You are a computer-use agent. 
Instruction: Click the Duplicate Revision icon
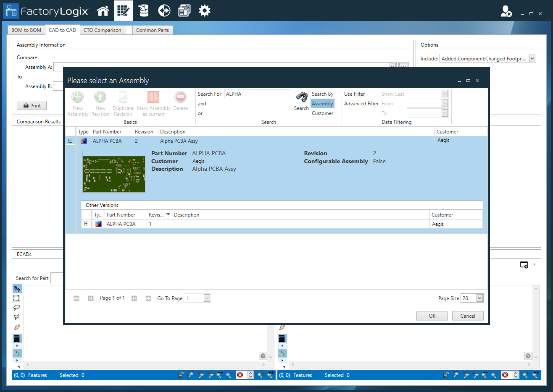coord(123,97)
